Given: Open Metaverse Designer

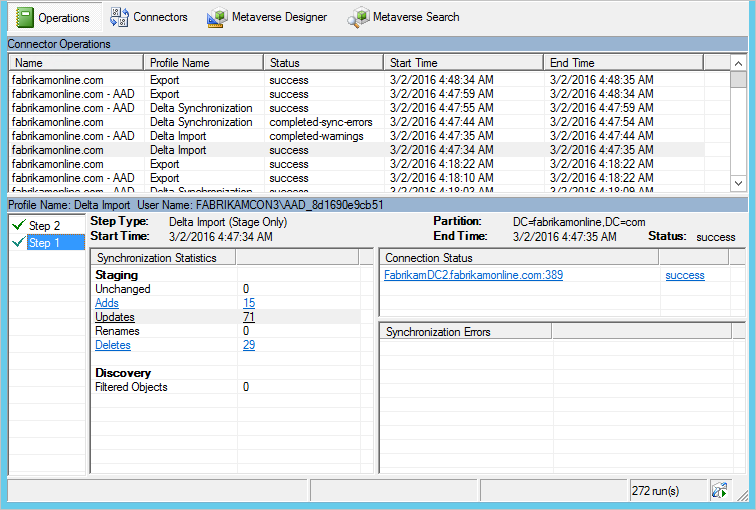Looking at the screenshot, I should (x=267, y=17).
